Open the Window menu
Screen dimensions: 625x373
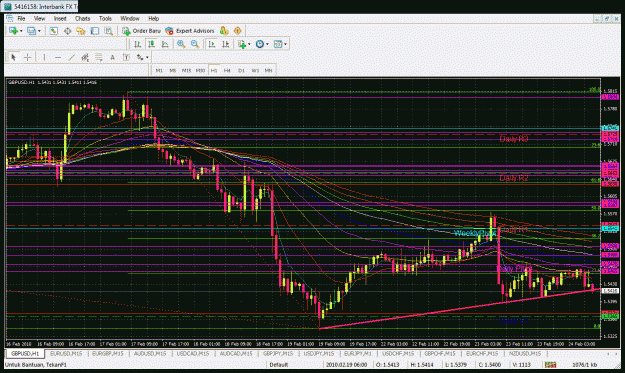click(x=130, y=18)
